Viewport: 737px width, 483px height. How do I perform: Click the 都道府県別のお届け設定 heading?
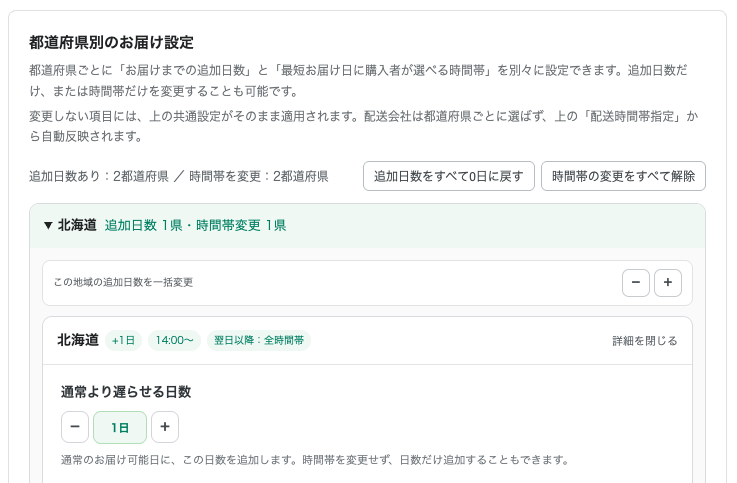point(111,42)
